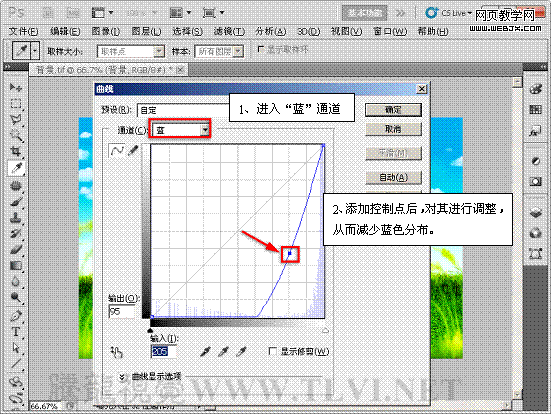This screenshot has width=551, height=414.
Task: Select the Pen tool
Action: tap(16, 316)
